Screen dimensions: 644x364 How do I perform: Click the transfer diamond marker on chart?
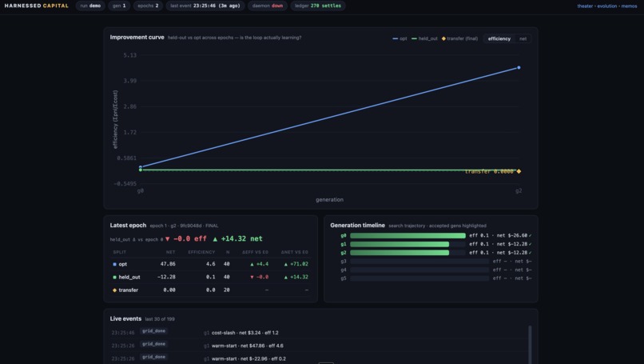click(x=519, y=171)
